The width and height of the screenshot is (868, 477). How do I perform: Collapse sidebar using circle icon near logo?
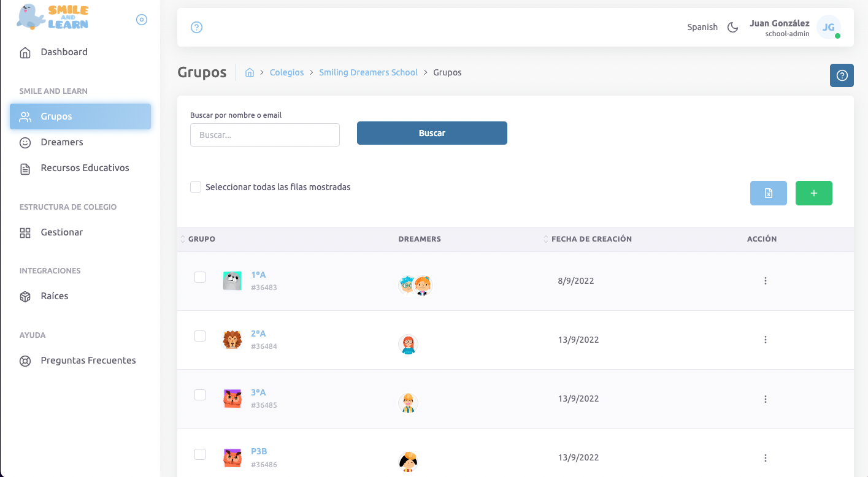(x=141, y=20)
